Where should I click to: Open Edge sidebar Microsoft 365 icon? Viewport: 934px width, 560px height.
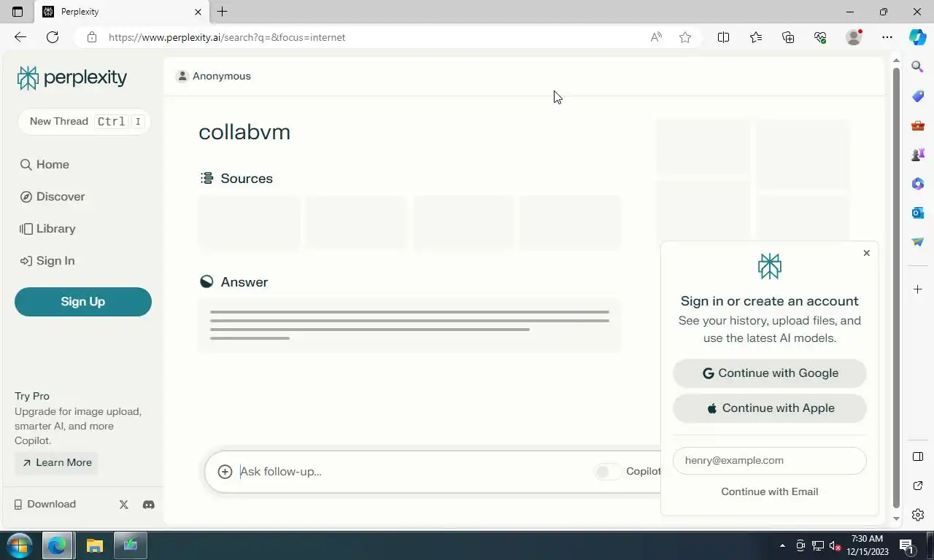[x=918, y=184]
